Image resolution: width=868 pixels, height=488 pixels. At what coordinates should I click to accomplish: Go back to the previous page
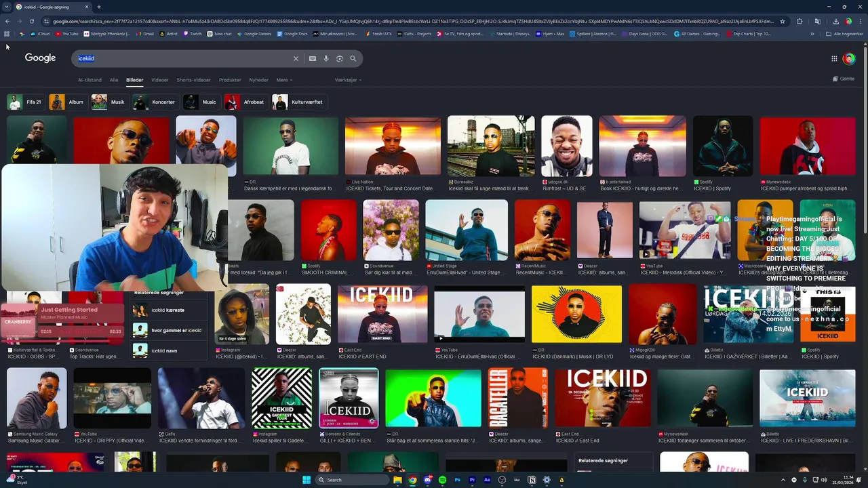tap(8, 21)
